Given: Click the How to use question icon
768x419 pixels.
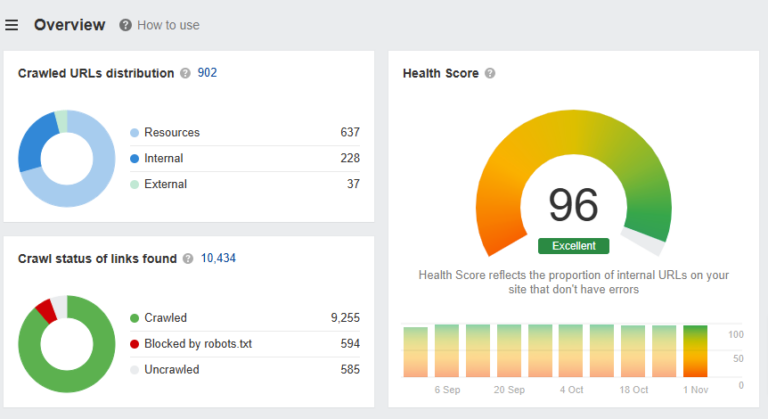Looking at the screenshot, I should coord(125,25).
